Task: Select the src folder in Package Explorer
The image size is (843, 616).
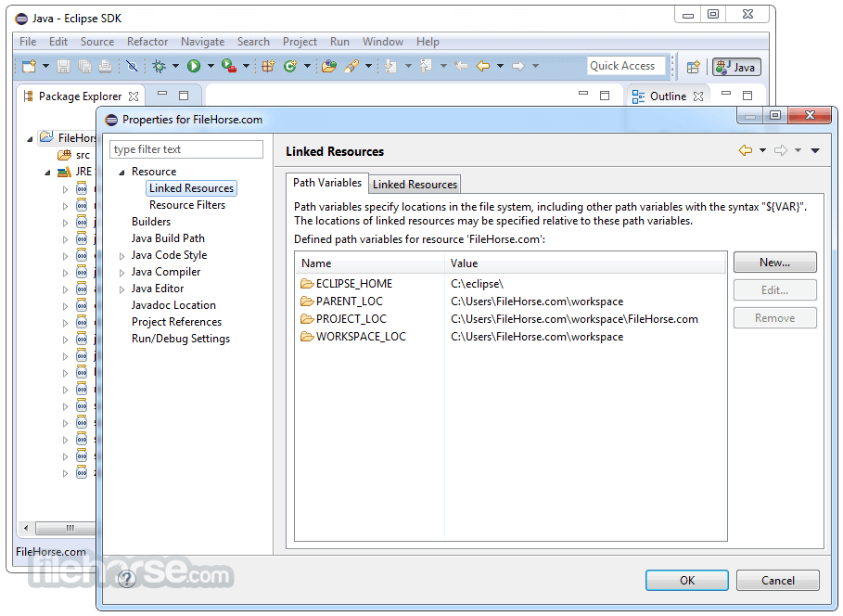Action: click(x=73, y=155)
